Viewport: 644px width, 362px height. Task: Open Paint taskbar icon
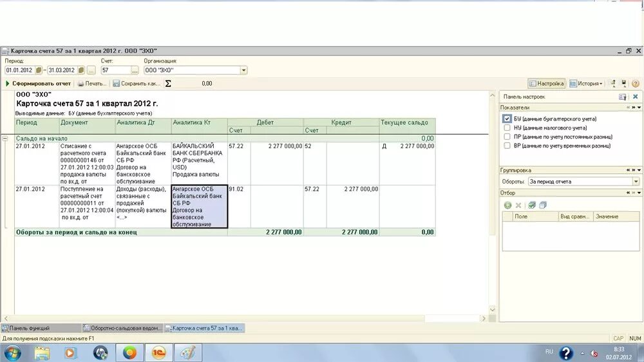tap(188, 352)
